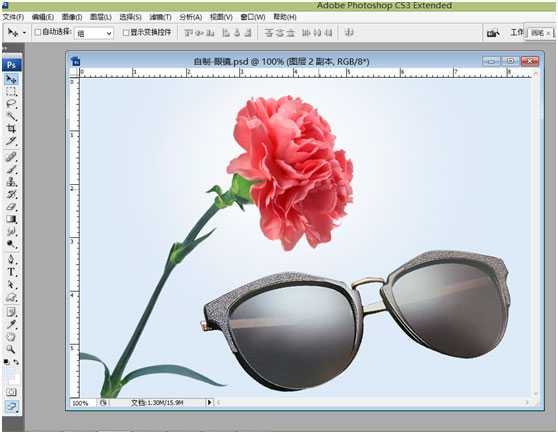Click the Go to Bridge icon

pyautogui.click(x=493, y=33)
